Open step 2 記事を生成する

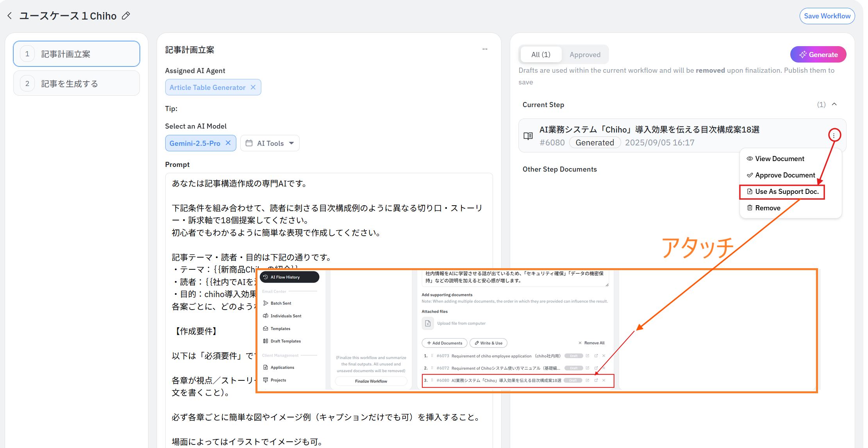click(x=77, y=84)
